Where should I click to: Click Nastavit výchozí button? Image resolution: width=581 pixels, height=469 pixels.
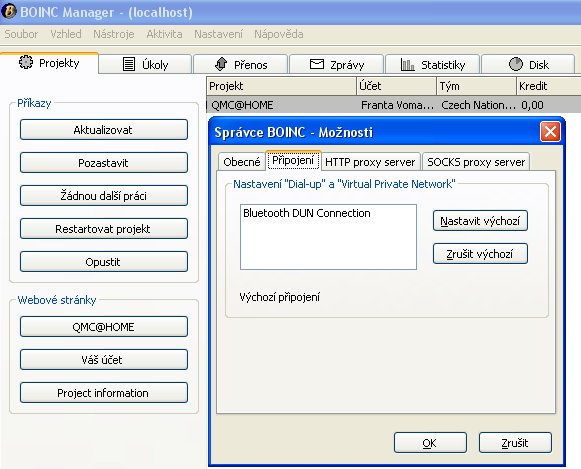pos(480,221)
